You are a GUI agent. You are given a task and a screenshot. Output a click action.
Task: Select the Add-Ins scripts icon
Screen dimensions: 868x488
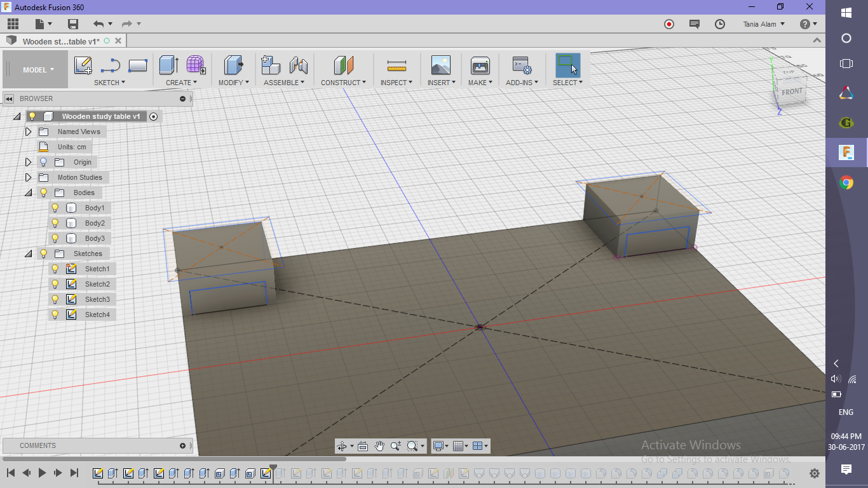coord(522,65)
